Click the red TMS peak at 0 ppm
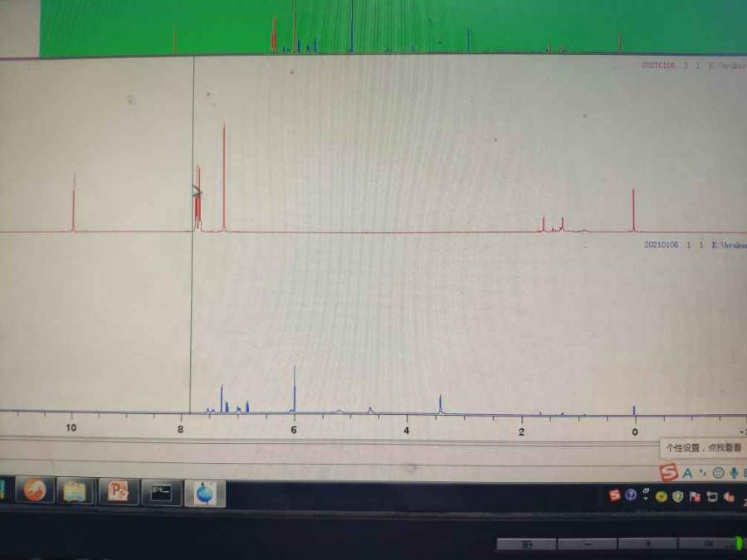 633,211
